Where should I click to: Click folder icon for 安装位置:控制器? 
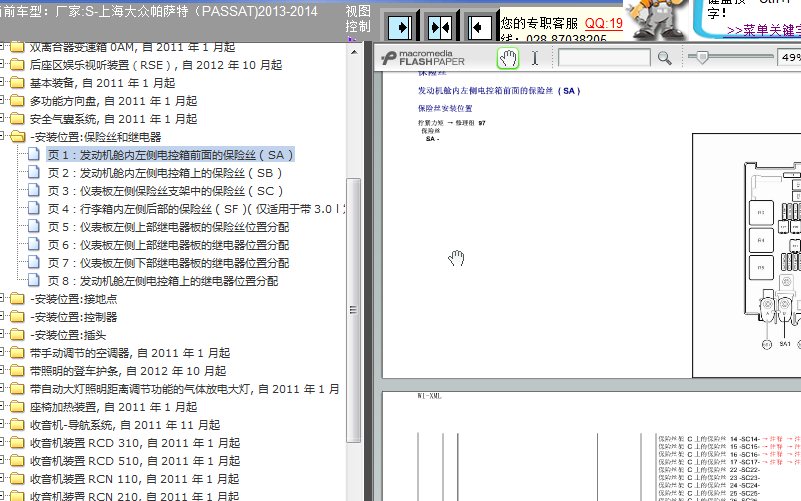(x=17, y=317)
